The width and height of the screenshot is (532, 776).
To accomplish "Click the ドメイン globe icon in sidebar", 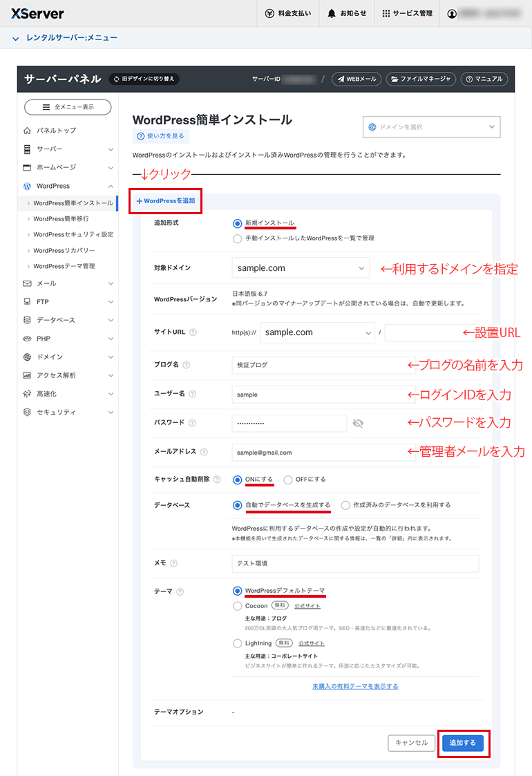I will [x=27, y=357].
